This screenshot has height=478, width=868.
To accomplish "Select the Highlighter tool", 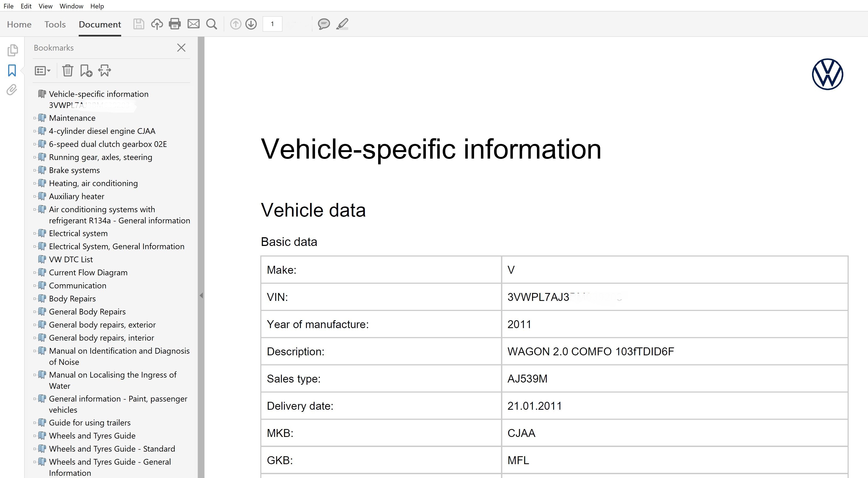I will 342,24.
